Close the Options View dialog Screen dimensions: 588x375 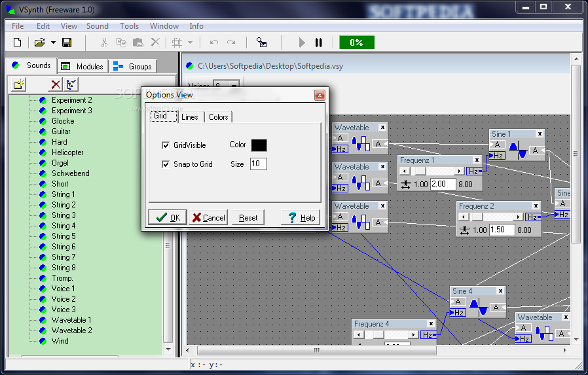pos(320,95)
